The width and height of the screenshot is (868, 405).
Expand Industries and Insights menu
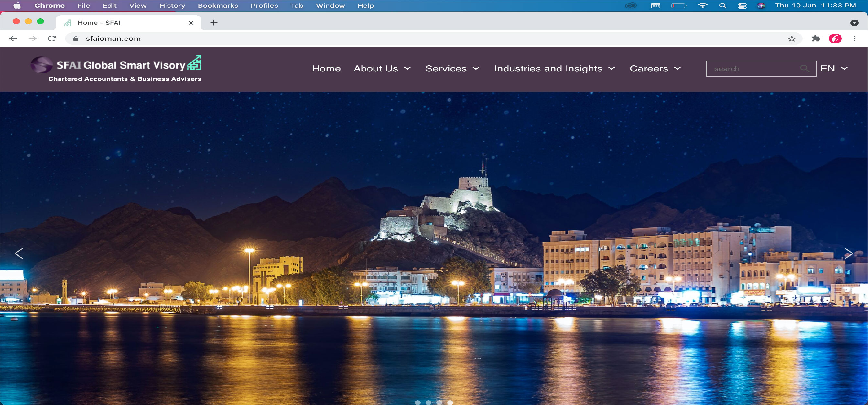(x=555, y=68)
